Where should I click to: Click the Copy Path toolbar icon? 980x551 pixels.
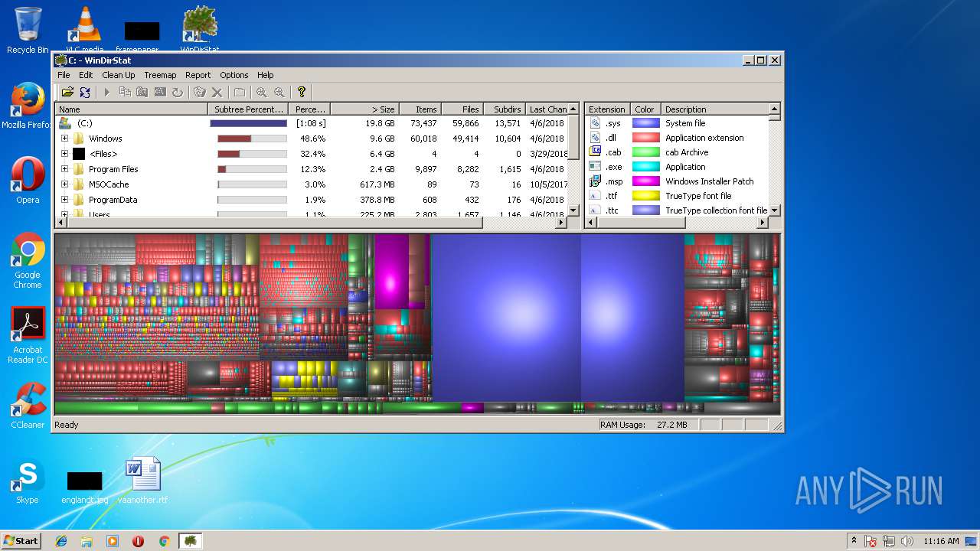125,92
